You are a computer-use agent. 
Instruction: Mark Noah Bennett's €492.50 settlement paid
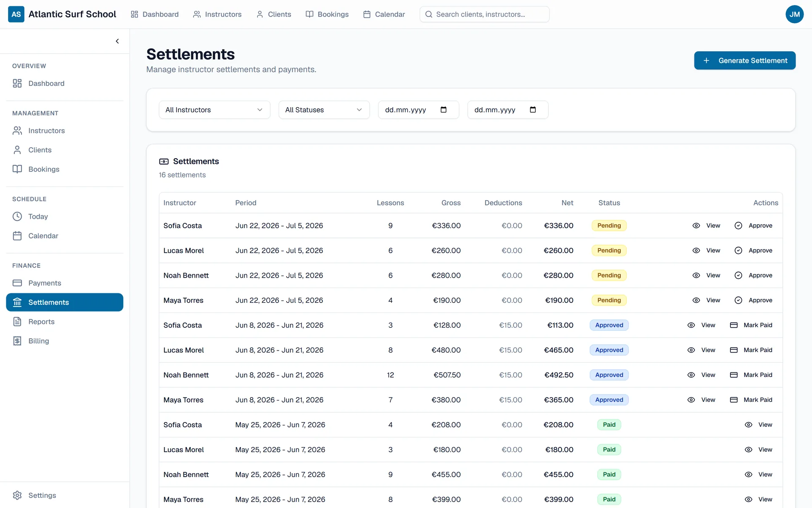(751, 375)
